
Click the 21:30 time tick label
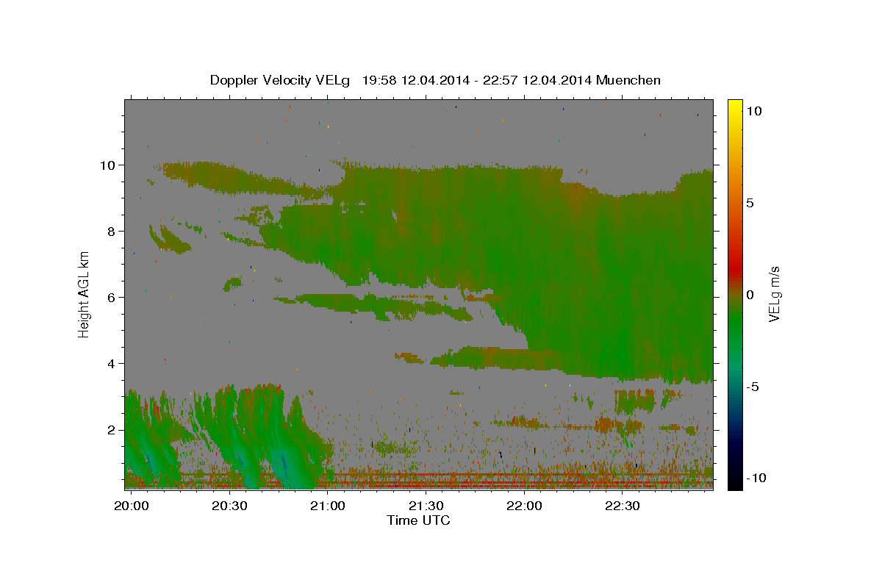[426, 506]
